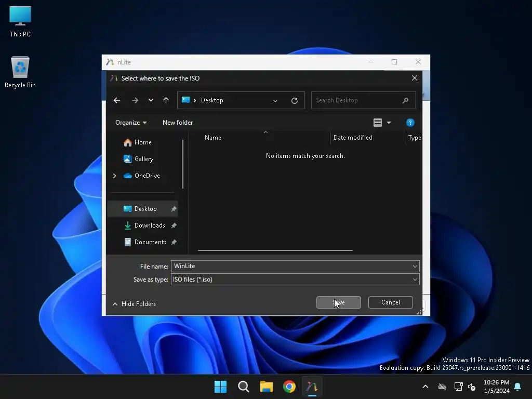Create a New folder

click(x=178, y=123)
